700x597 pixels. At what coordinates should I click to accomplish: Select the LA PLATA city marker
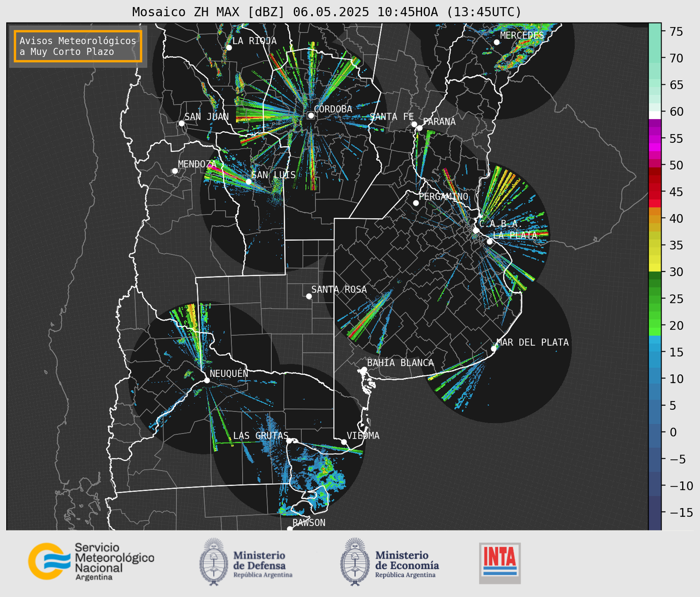tap(490, 242)
